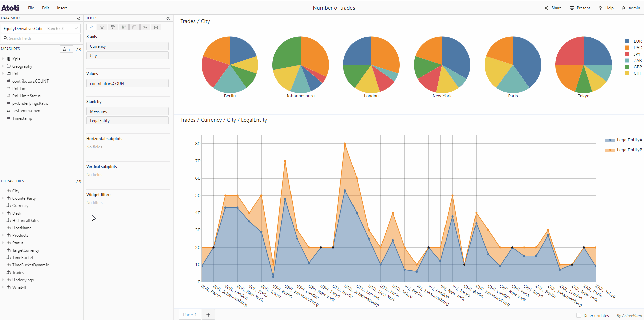
Task: Select the PnL Limit Status measure
Action: pos(26,96)
